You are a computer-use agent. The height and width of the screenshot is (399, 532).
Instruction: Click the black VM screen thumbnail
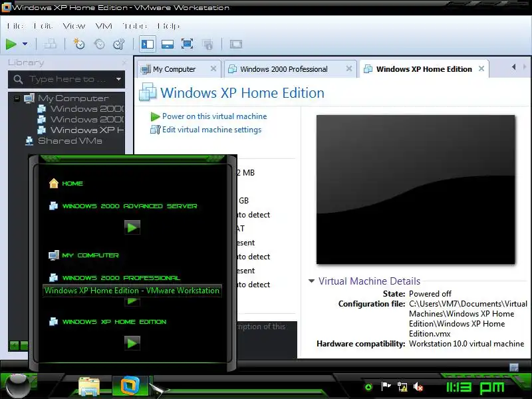(416, 190)
